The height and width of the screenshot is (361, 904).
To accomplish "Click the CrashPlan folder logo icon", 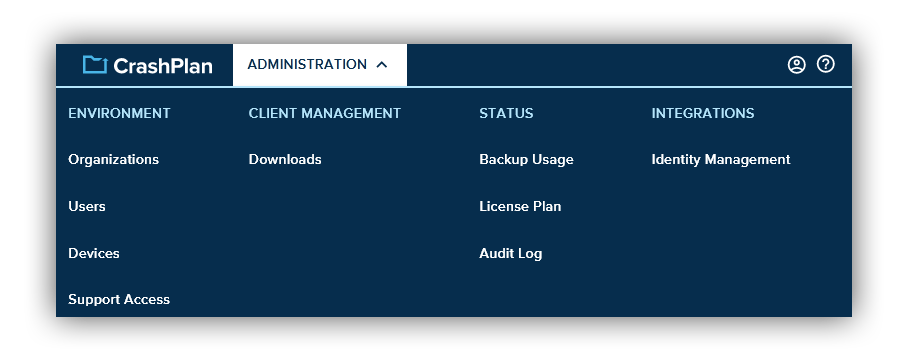I will coord(95,65).
